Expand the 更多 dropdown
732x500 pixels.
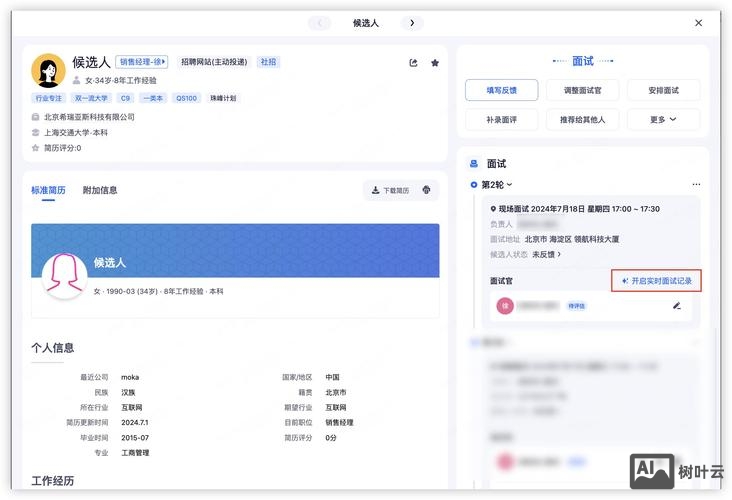[x=663, y=120]
